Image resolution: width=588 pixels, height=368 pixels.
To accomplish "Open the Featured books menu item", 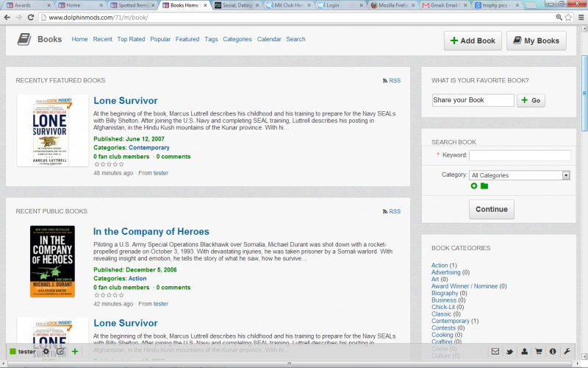I will 187,39.
